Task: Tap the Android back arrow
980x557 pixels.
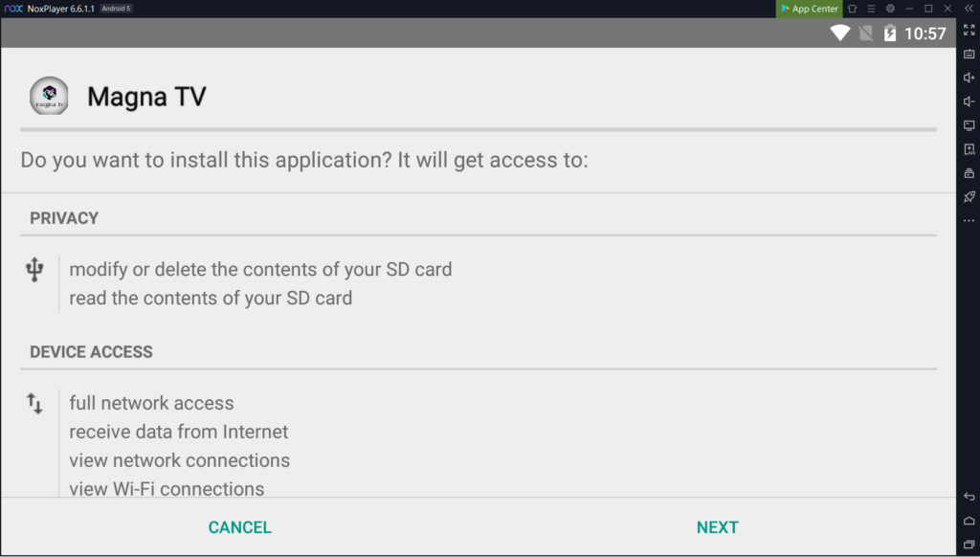Action: [969, 497]
